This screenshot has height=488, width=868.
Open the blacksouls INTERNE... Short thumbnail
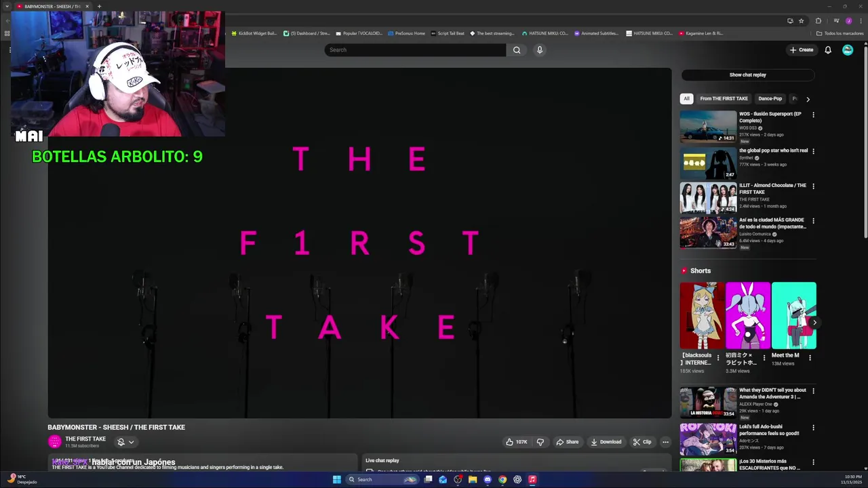pyautogui.click(x=702, y=315)
